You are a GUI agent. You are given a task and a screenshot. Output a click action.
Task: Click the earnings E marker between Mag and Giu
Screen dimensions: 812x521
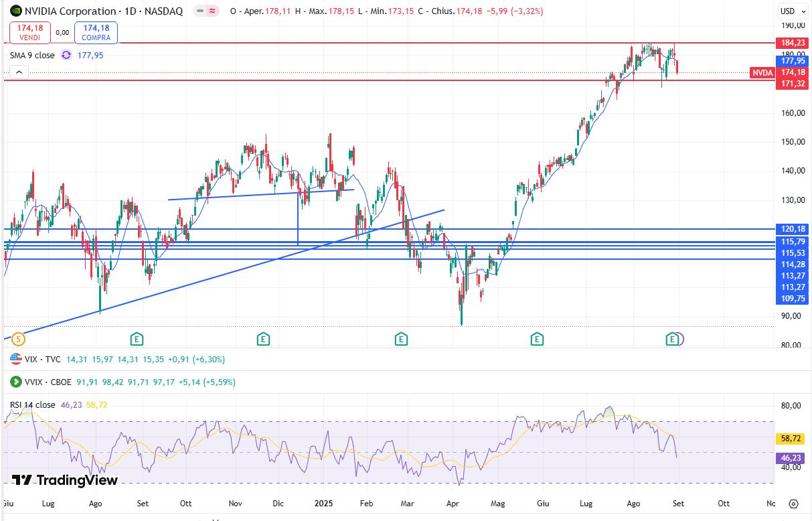(x=537, y=340)
